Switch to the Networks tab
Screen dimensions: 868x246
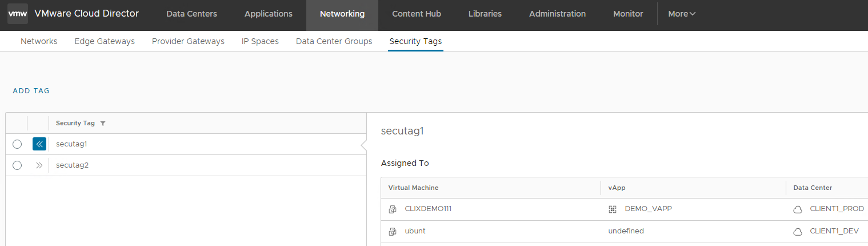click(x=39, y=41)
